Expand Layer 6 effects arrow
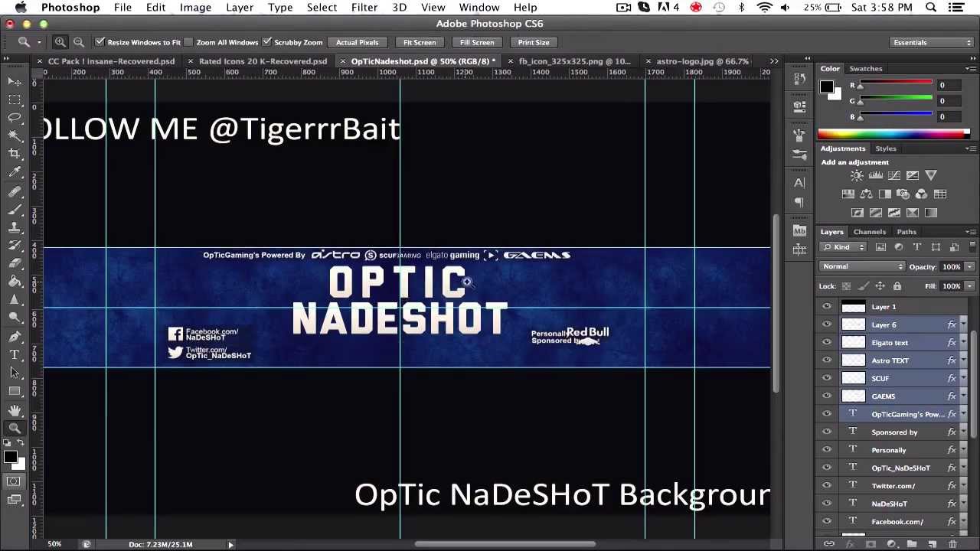Image resolution: width=980 pixels, height=551 pixels. click(x=963, y=325)
